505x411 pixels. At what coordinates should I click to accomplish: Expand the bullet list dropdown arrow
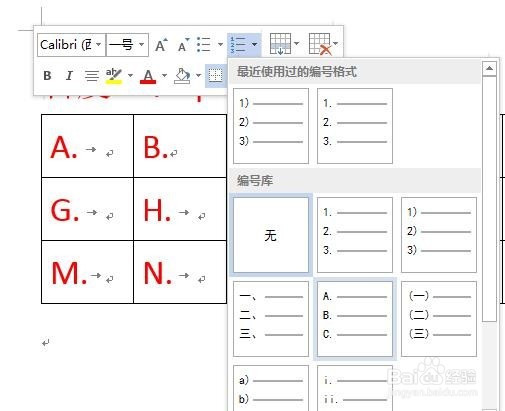[x=220, y=44]
